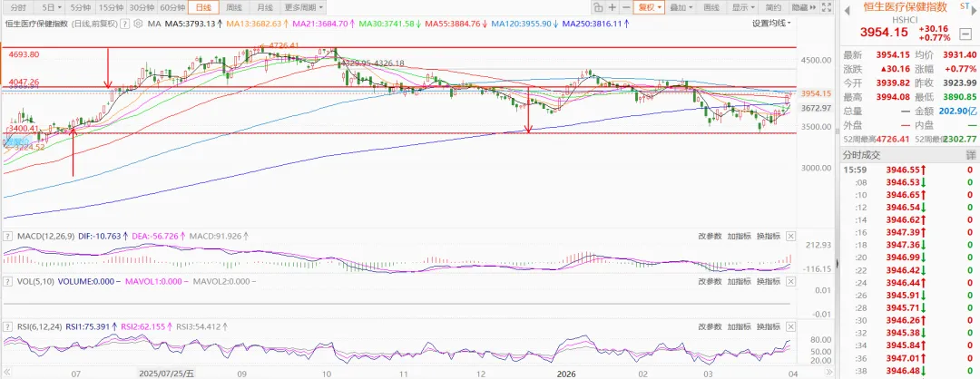This screenshot has width=980, height=379.
Task: Click the MA30:3741.58 value label
Action: (388, 24)
